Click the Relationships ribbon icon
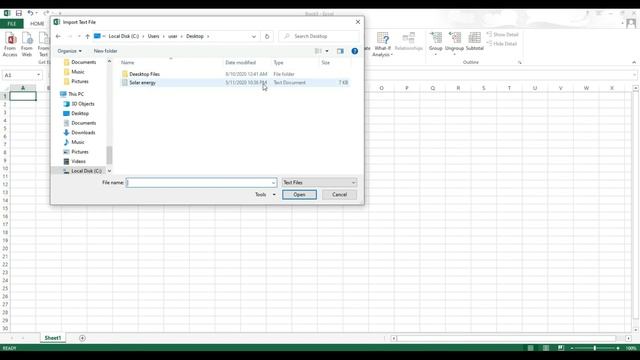The width and height of the screenshot is (640, 360). (x=409, y=42)
